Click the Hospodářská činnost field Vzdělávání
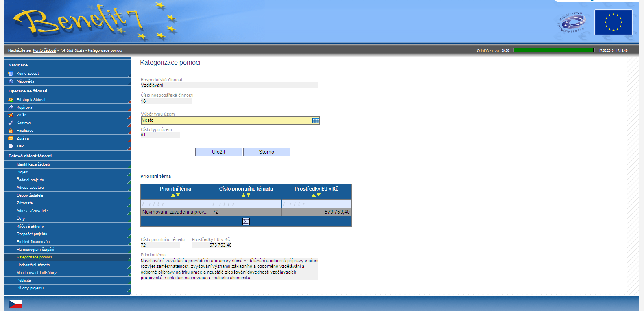 coord(229,85)
